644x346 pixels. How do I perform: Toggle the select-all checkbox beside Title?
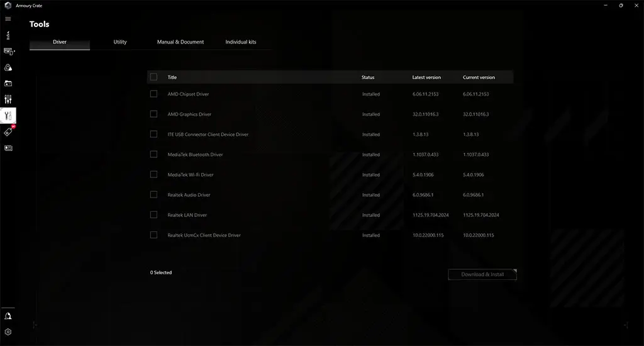coord(153,77)
